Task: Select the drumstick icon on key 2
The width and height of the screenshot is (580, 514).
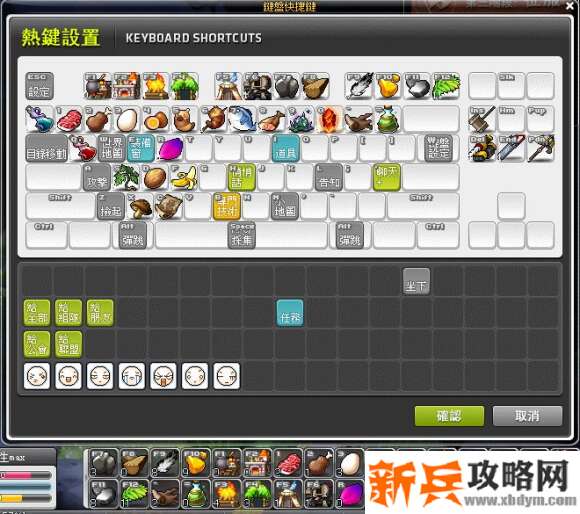Action: 98,119
